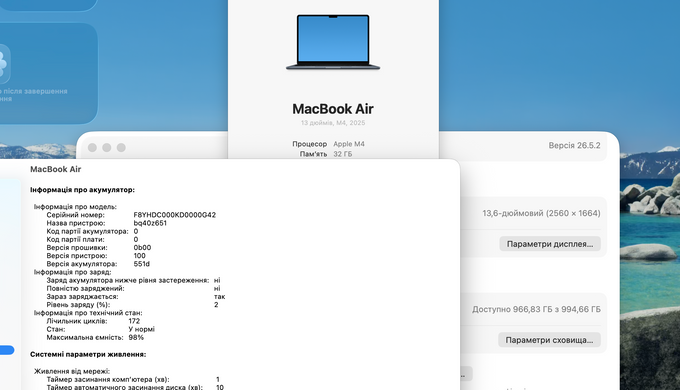
Task: Select the 'Живлення від мережі:' subheading
Action: tap(72, 371)
